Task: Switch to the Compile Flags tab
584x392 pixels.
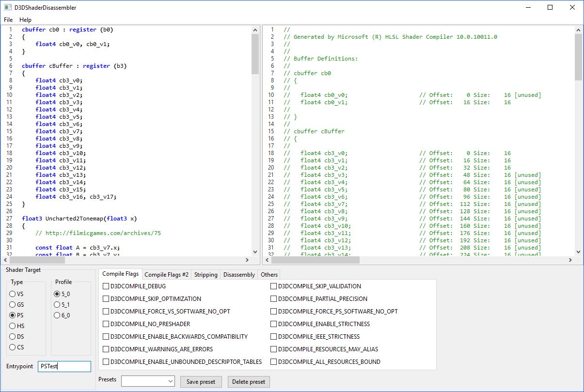Action: 120,274
